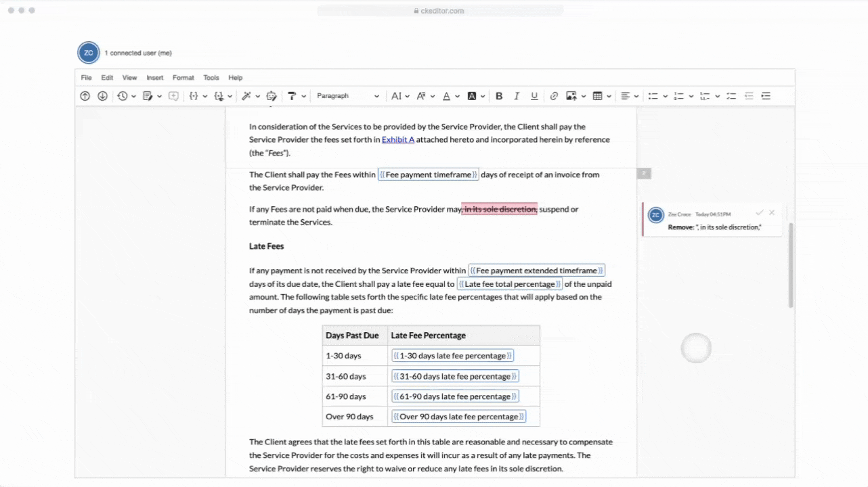Select the Late fee total percentage field
868x487 pixels.
pos(510,284)
